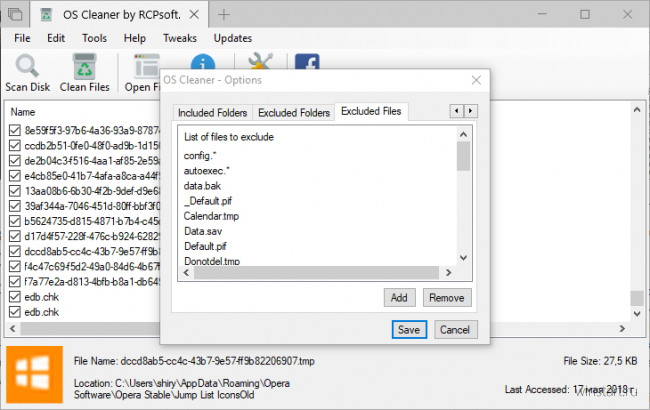Open the File menu
The height and width of the screenshot is (410, 650).
(22, 38)
